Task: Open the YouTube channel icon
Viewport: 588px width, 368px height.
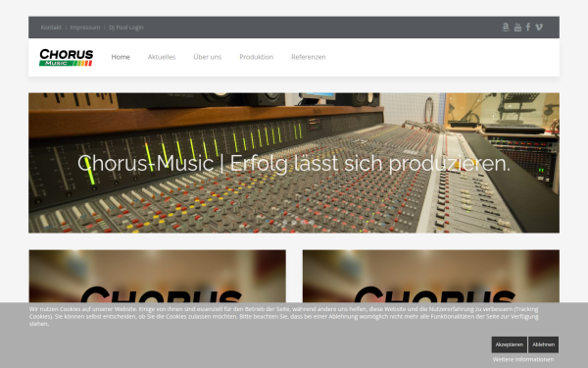Action: (517, 27)
